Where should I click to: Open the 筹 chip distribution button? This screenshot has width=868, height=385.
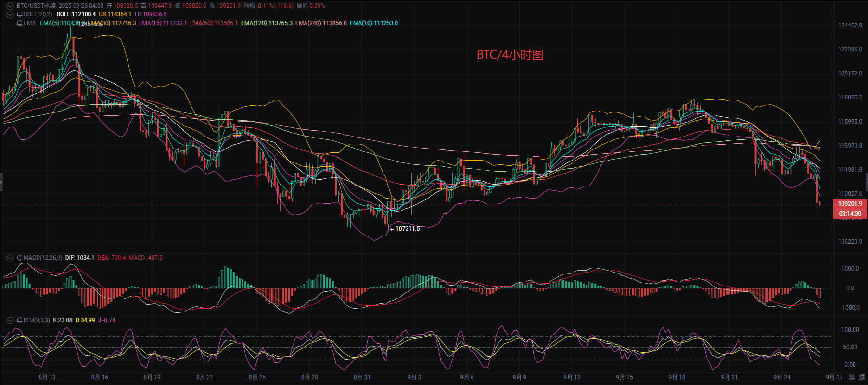852,377
